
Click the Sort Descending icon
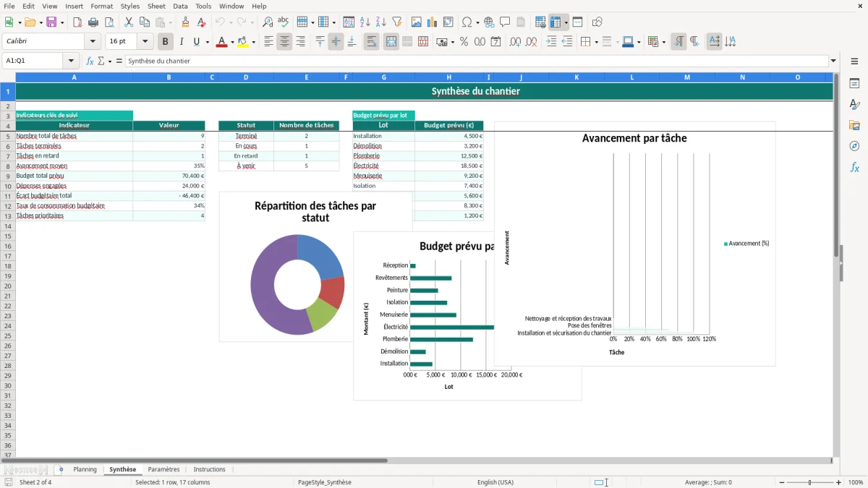point(380,22)
